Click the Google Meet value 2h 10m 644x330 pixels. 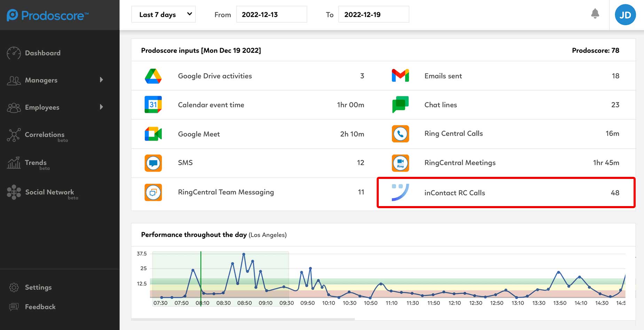(x=352, y=134)
